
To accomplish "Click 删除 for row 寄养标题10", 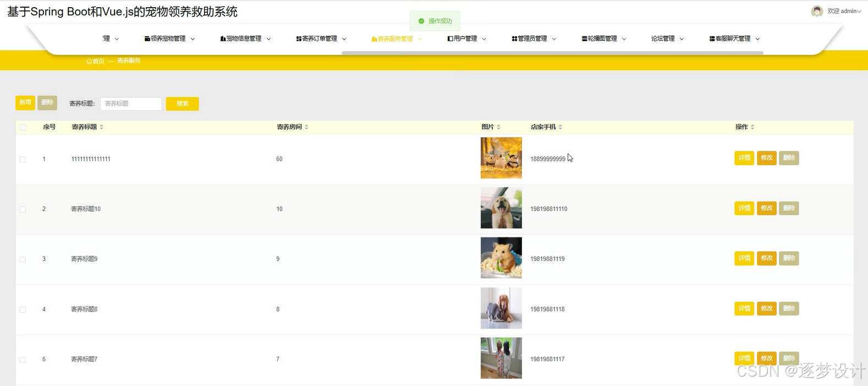I will 789,208.
